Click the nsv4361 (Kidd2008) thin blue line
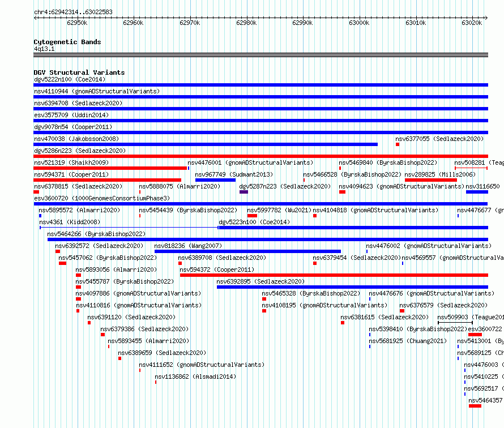 (x=129, y=228)
